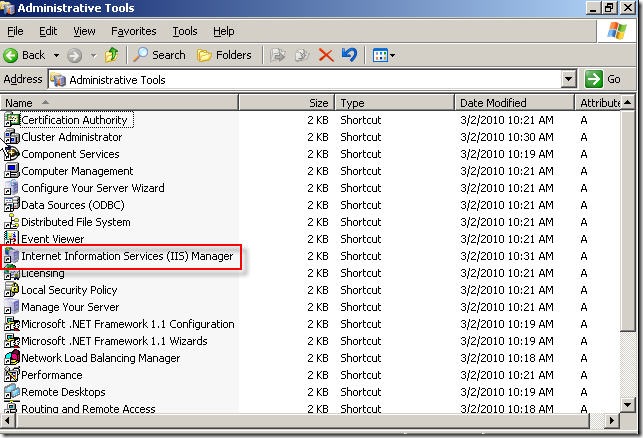Viewport: 643px width, 438px height.
Task: Click the horizontal scrollbar left arrow
Action: pyautogui.click(x=7, y=420)
